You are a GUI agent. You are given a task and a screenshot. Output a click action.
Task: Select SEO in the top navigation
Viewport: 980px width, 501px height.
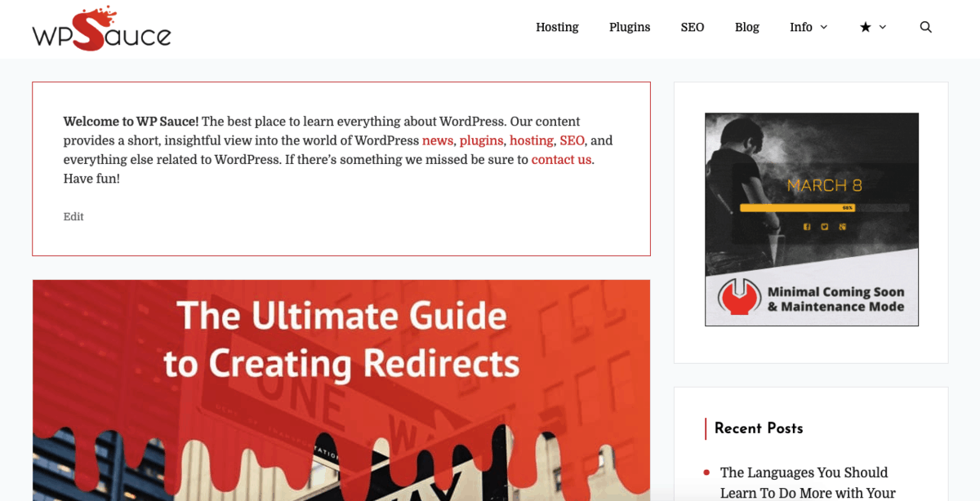pyautogui.click(x=692, y=27)
